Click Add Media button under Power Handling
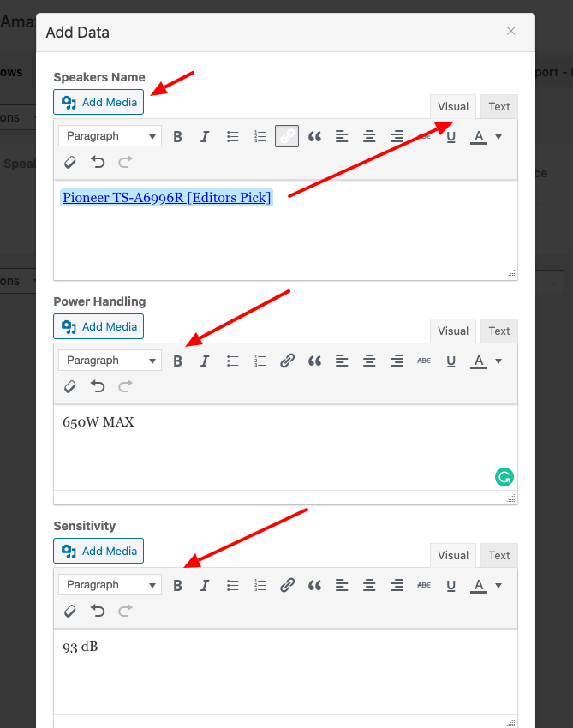 coord(98,326)
